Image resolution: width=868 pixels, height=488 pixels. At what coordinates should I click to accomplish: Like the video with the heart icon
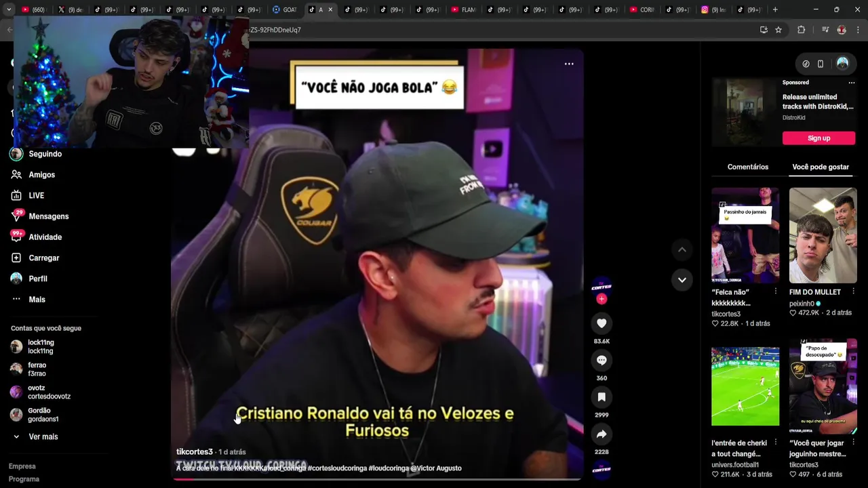point(601,323)
